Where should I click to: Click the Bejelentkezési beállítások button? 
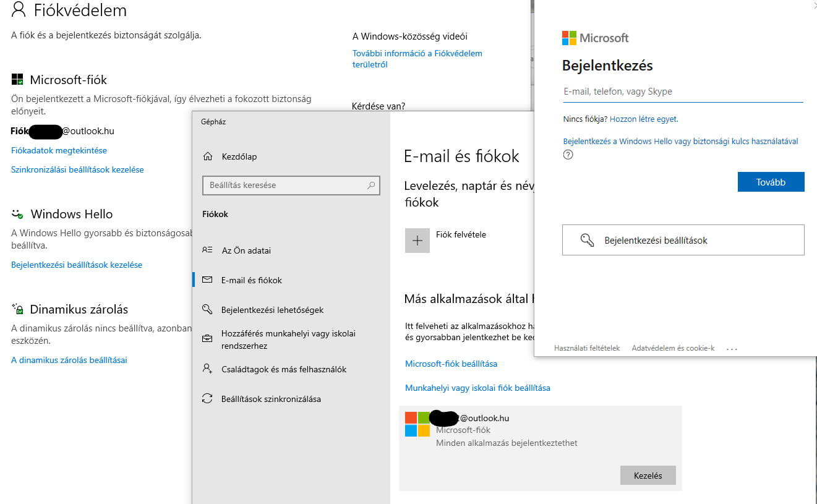683,240
